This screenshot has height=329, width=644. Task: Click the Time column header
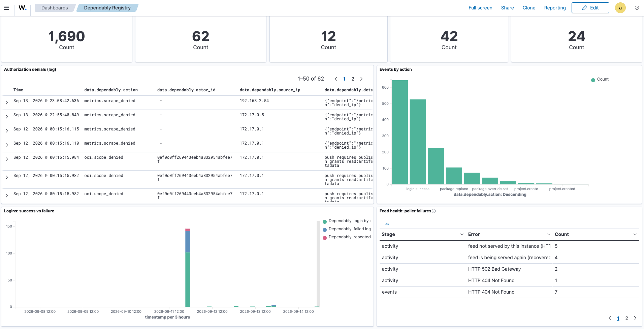click(x=18, y=90)
